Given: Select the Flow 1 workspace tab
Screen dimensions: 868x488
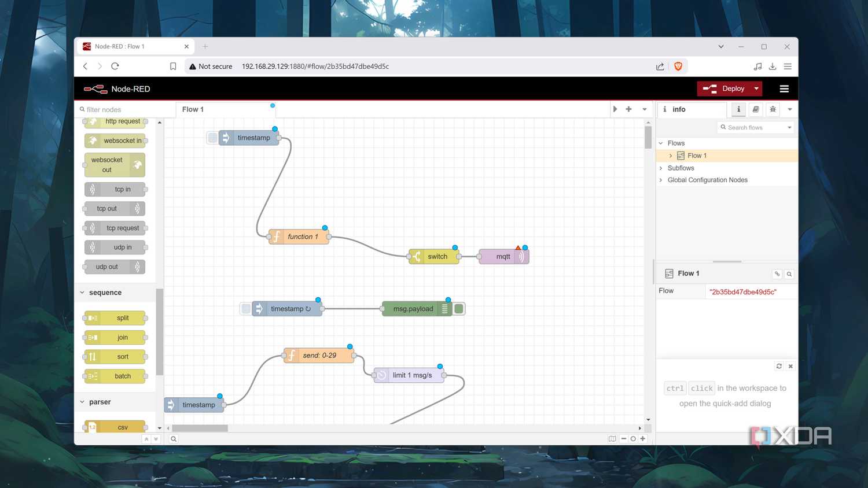Looking at the screenshot, I should pyautogui.click(x=225, y=109).
